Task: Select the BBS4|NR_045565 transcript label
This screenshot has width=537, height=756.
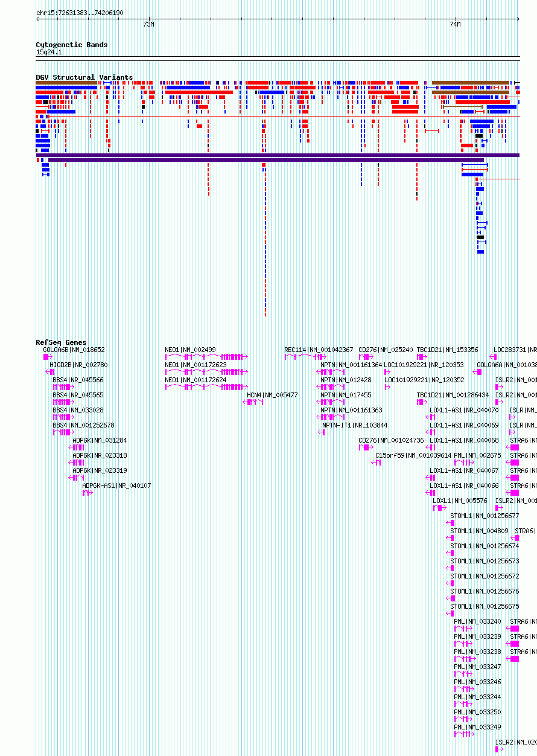Action: point(78,395)
